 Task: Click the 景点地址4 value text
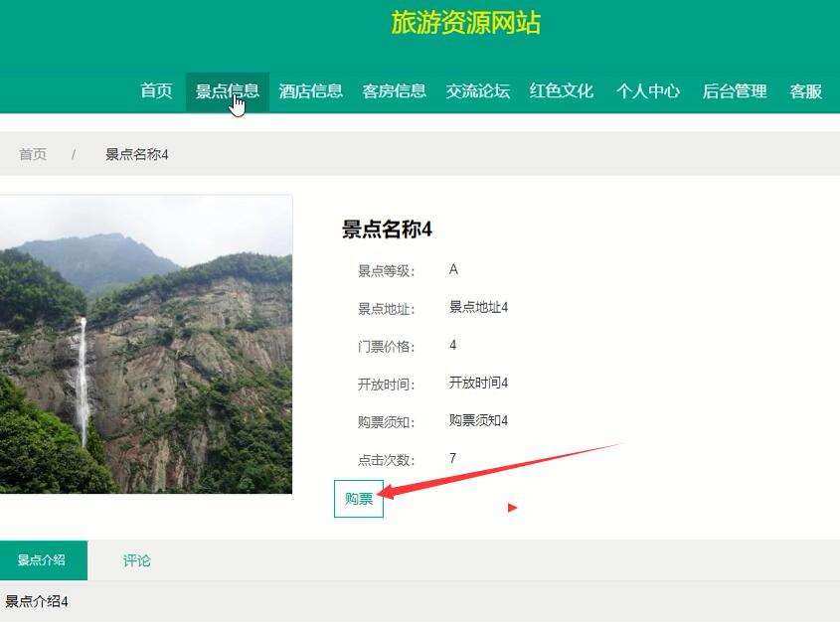coord(478,307)
